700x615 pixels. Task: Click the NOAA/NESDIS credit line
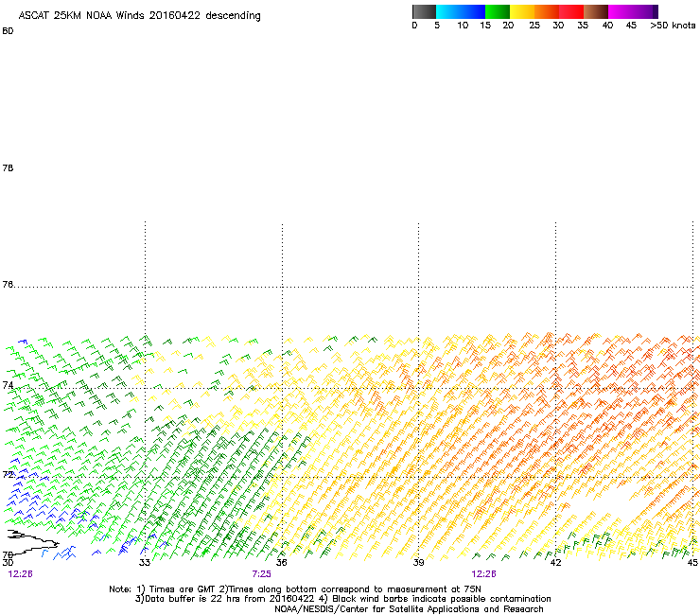coord(409,609)
